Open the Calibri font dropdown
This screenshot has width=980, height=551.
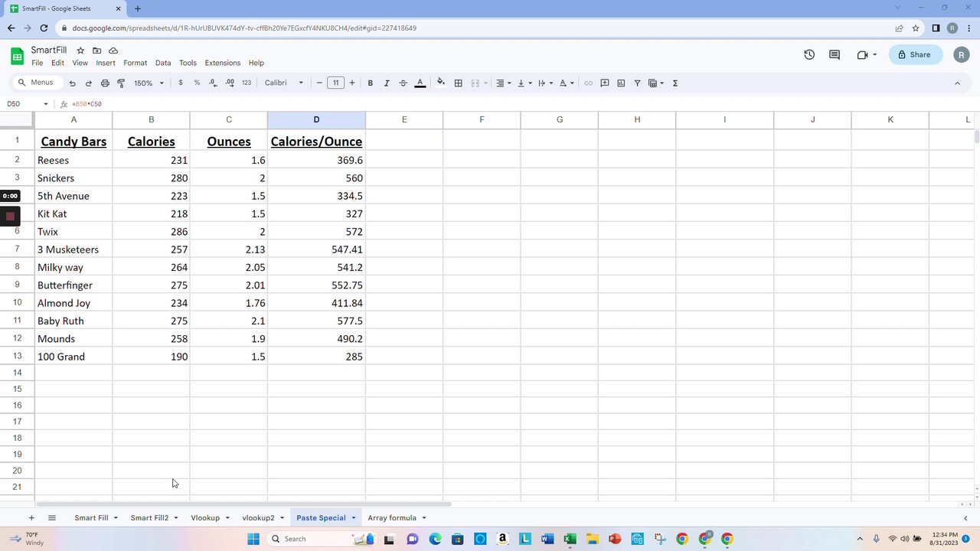[x=284, y=83]
